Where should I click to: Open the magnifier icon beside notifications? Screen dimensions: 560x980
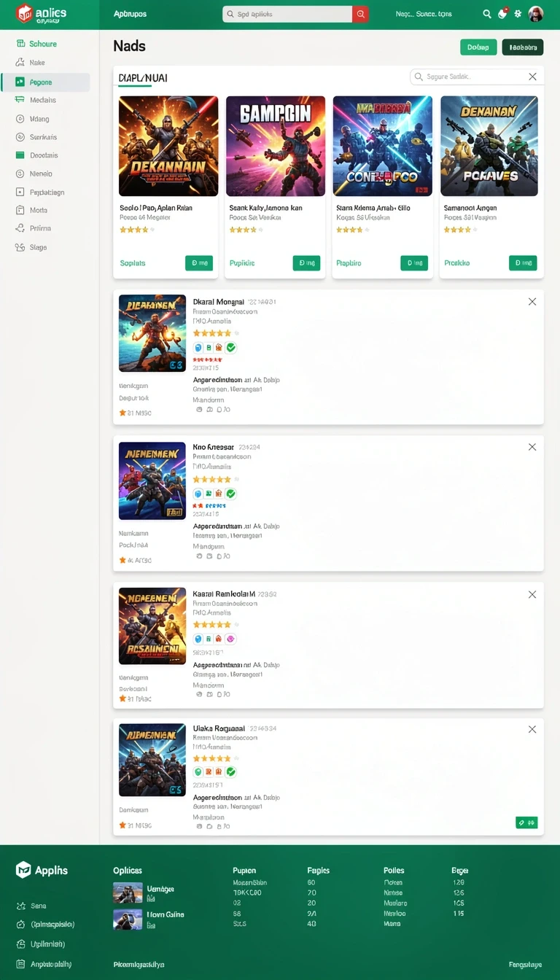[x=487, y=14]
